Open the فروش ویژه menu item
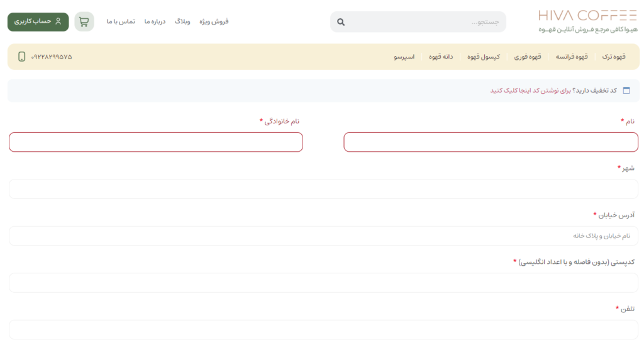Image resolution: width=644 pixels, height=347 pixels. 214,21
